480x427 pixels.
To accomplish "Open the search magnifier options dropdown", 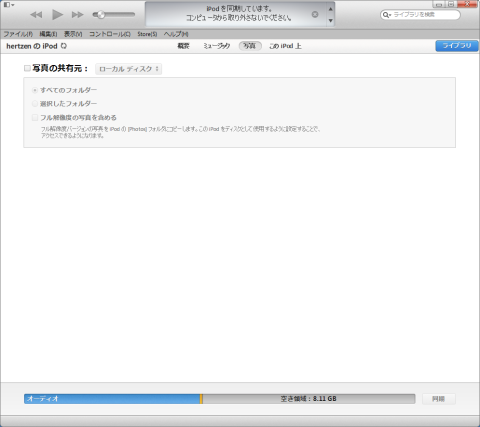I will point(387,15).
